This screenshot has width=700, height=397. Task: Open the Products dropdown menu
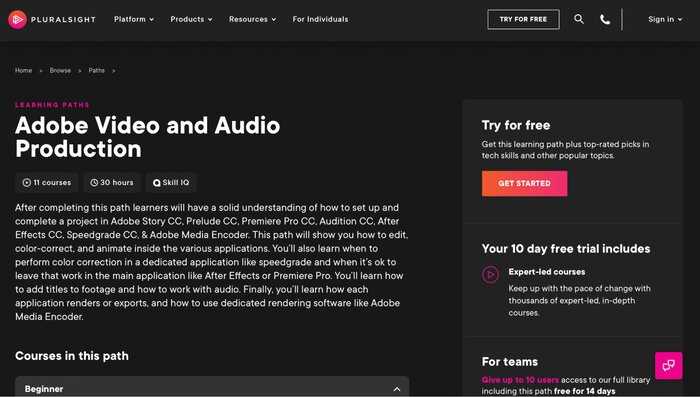[x=191, y=19]
